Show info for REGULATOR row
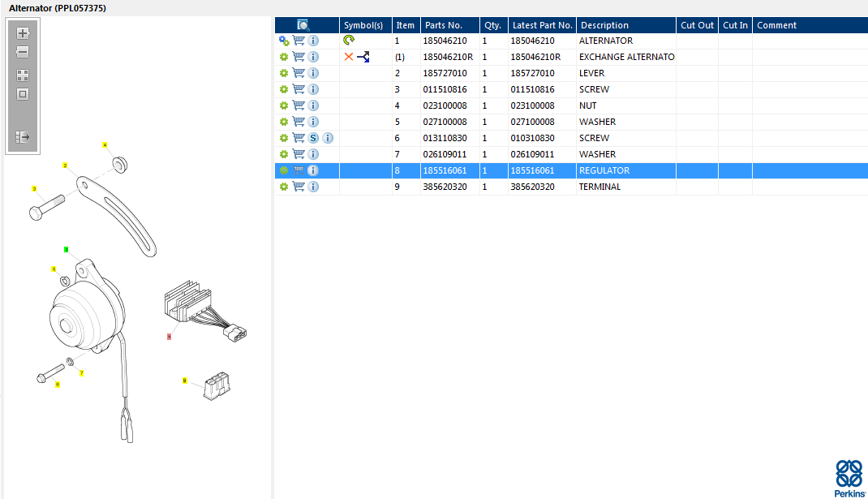Screen dimensions: 868x499 313,170
